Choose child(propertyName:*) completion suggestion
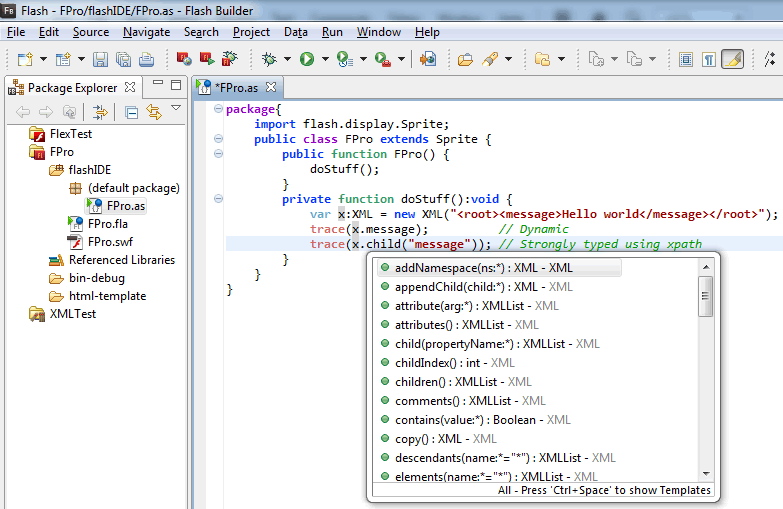The height and width of the screenshot is (509, 783). (x=499, y=344)
